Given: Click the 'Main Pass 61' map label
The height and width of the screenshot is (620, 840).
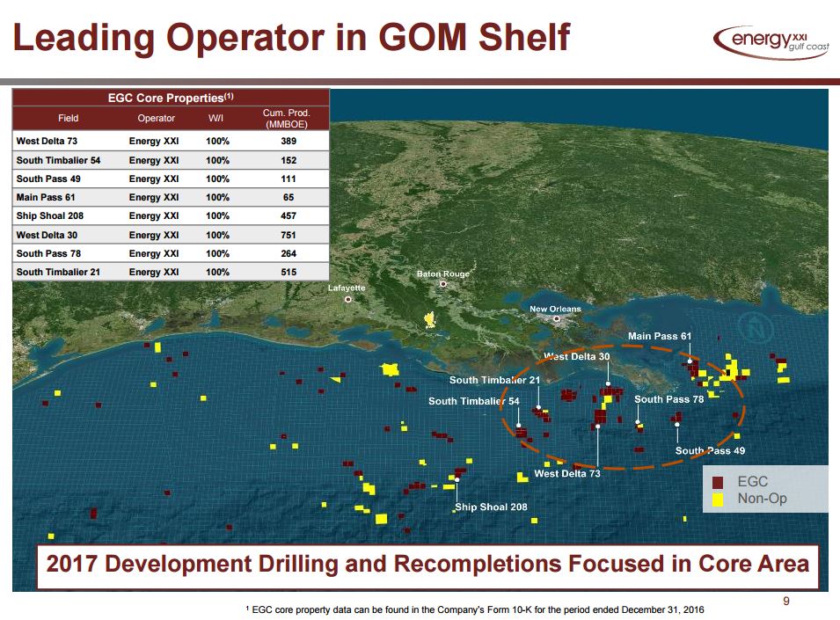Looking at the screenshot, I should click(660, 336).
